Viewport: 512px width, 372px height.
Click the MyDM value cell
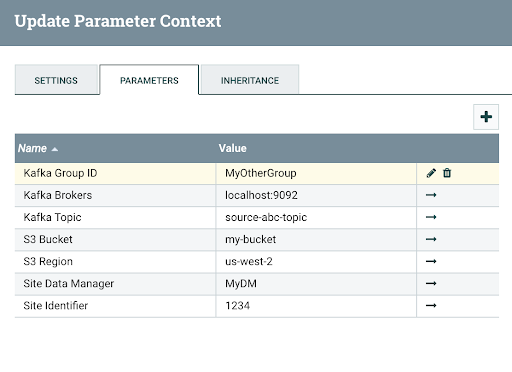pos(316,284)
